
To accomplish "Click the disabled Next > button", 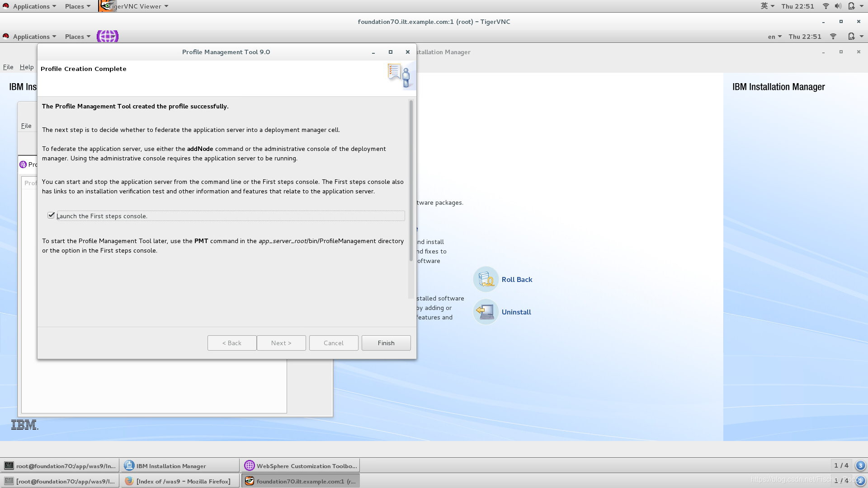I will click(281, 343).
